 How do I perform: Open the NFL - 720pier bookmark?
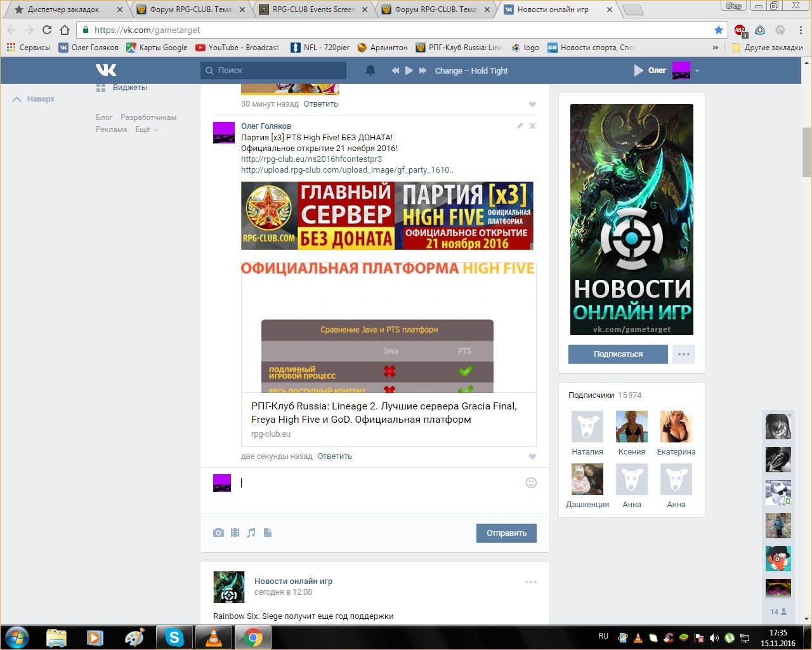pos(320,48)
